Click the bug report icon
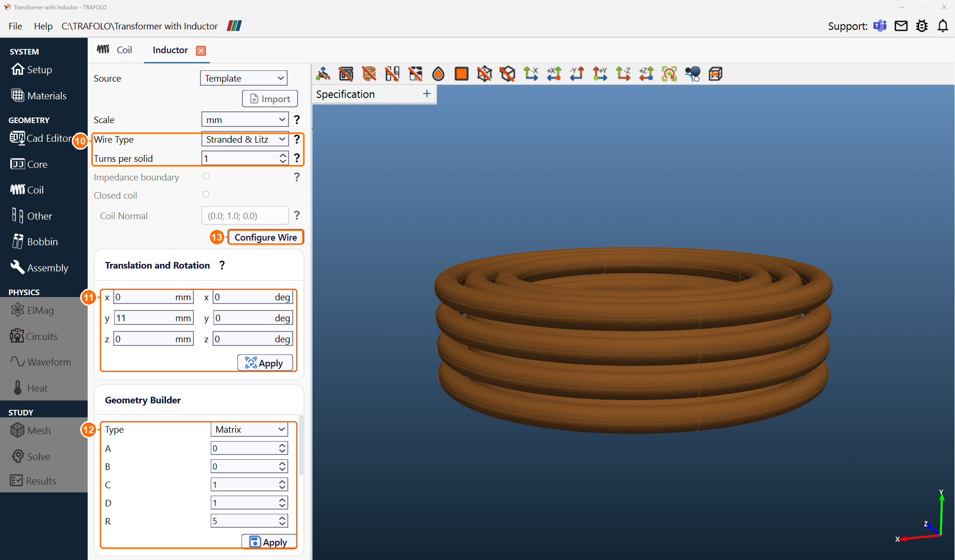 [x=922, y=26]
